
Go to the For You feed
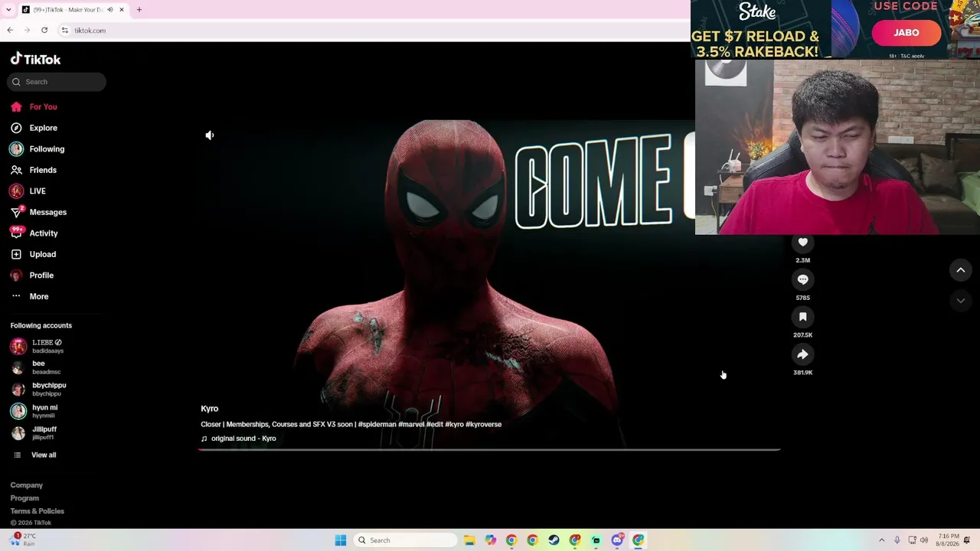pyautogui.click(x=34, y=107)
